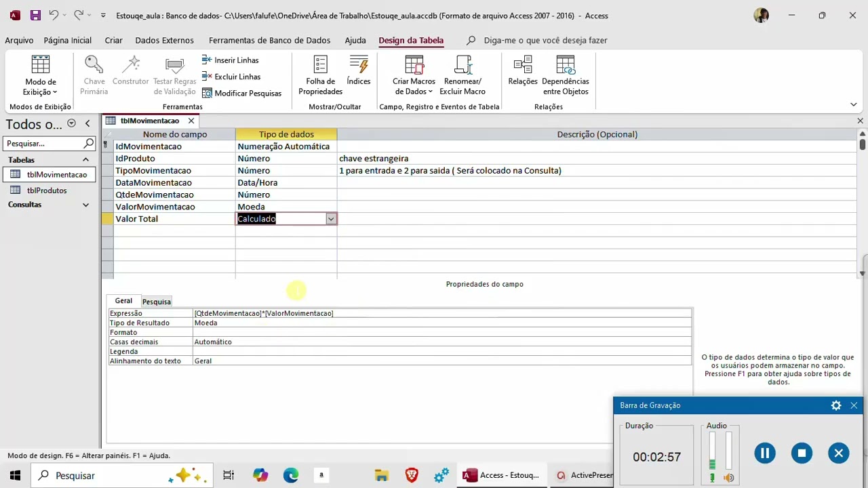Viewport: 868px width, 488px height.
Task: Select the IdProduto field name cell
Action: pos(174,159)
